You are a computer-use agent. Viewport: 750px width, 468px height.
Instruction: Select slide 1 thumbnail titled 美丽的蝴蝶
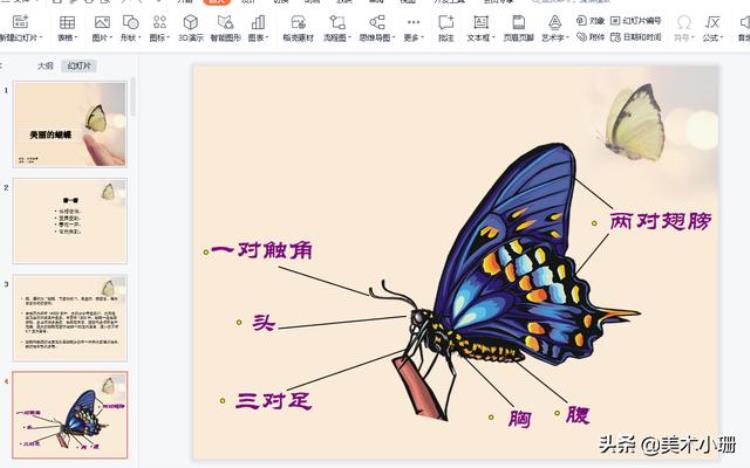click(x=70, y=124)
